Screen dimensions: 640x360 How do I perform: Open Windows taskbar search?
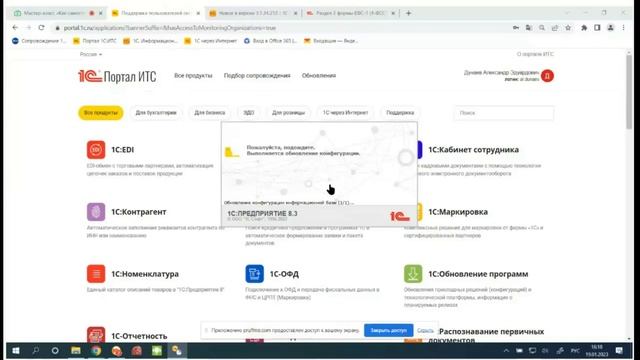(x=36, y=351)
